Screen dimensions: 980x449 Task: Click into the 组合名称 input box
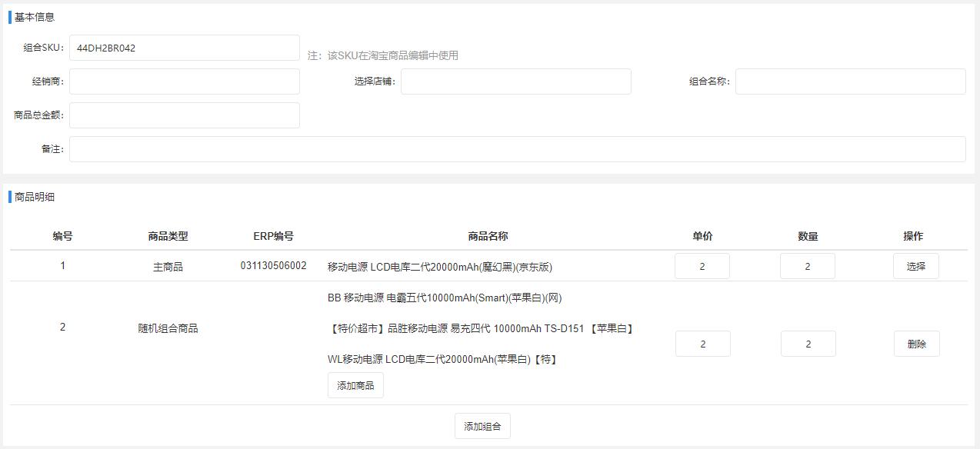coord(850,81)
